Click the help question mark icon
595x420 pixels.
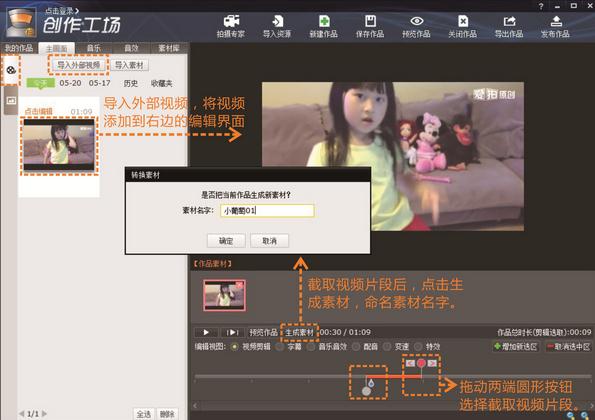(541, 6)
